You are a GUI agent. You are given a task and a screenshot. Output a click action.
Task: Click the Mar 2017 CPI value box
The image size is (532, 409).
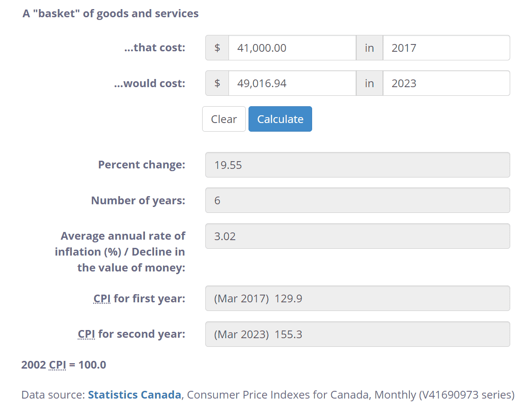(x=357, y=298)
